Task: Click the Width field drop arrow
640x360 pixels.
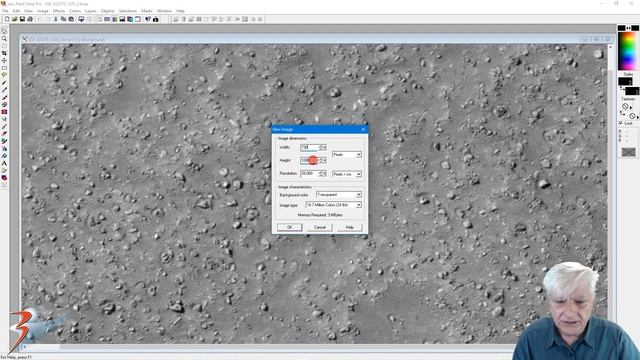Action: coord(324,147)
